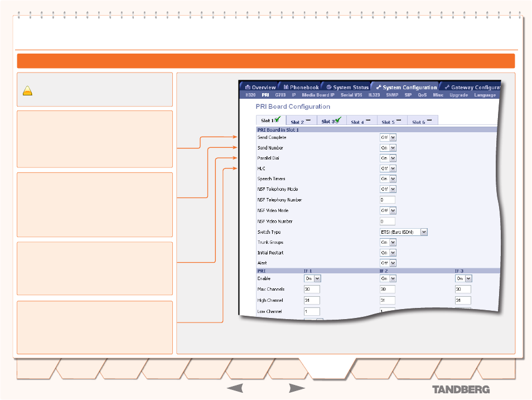Open the Trunk Groups dropdown
This screenshot has height=400, width=532.
click(x=388, y=243)
